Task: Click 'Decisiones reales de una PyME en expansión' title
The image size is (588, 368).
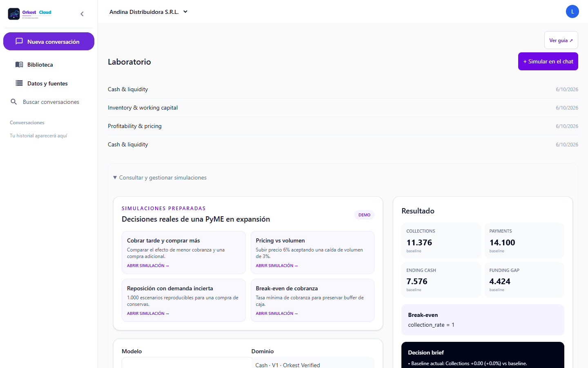Action: pyautogui.click(x=196, y=219)
